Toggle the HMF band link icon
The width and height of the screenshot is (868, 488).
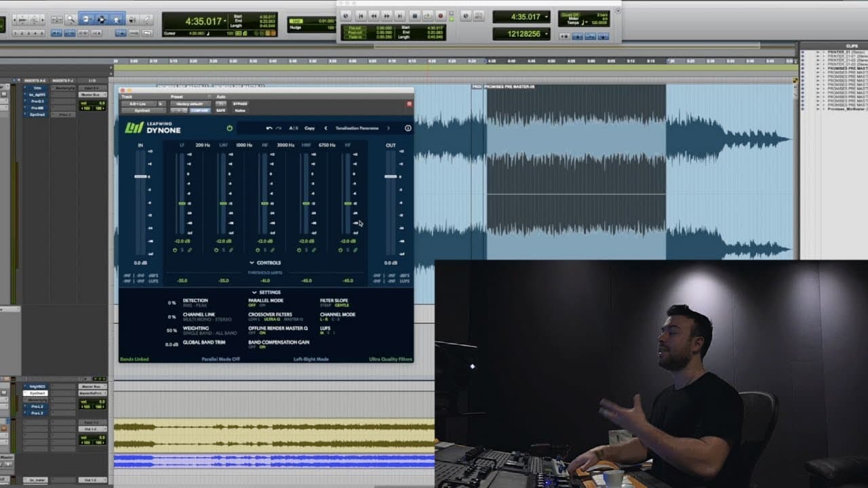coord(314,250)
